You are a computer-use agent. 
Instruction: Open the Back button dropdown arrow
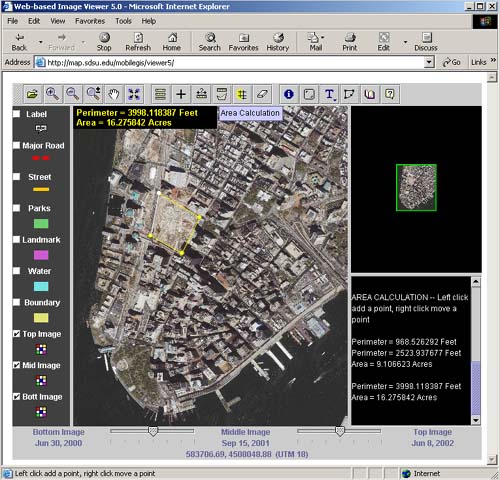41,42
